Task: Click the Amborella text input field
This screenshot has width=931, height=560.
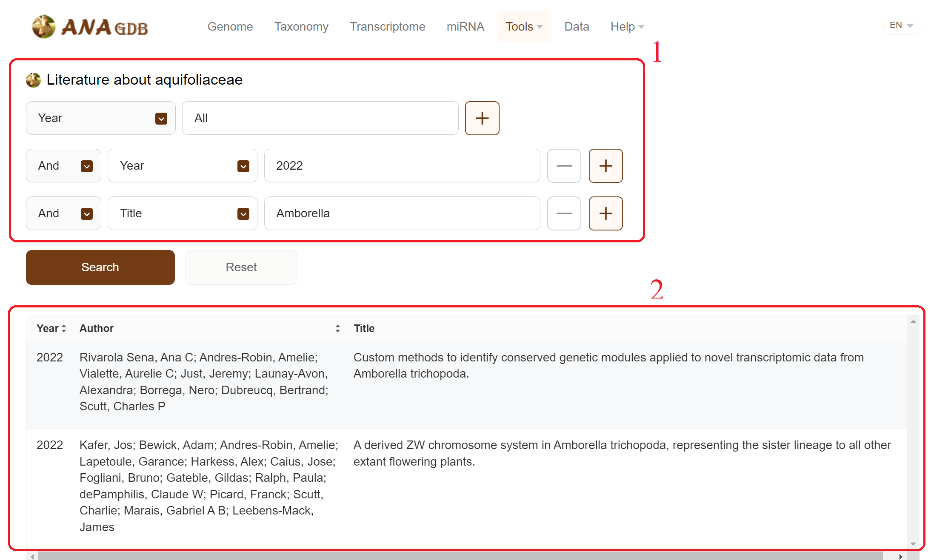Action: point(402,213)
